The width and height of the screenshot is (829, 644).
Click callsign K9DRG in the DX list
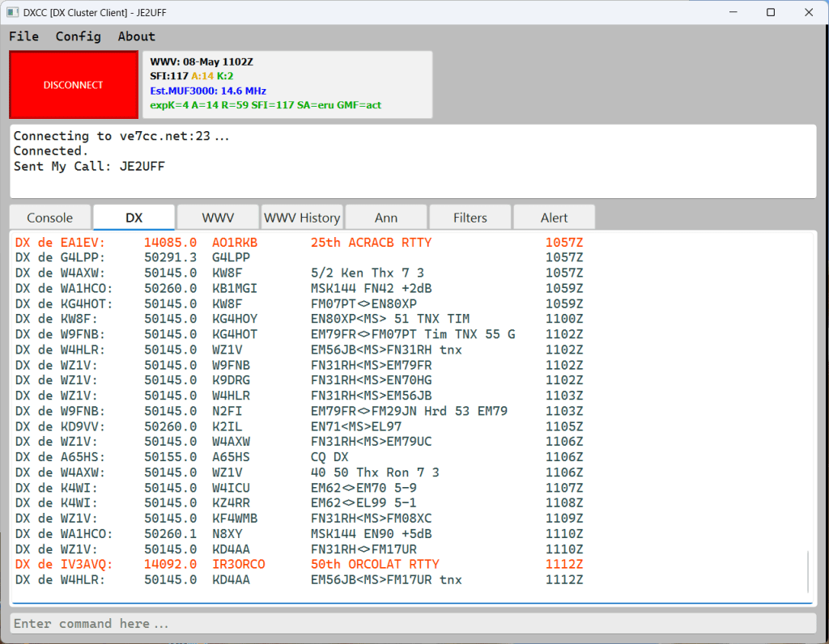point(231,380)
